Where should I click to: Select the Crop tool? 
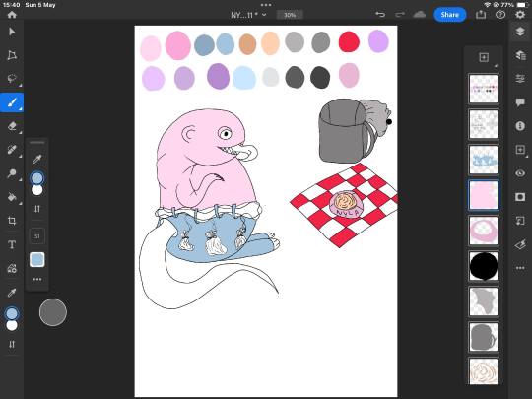coord(12,221)
